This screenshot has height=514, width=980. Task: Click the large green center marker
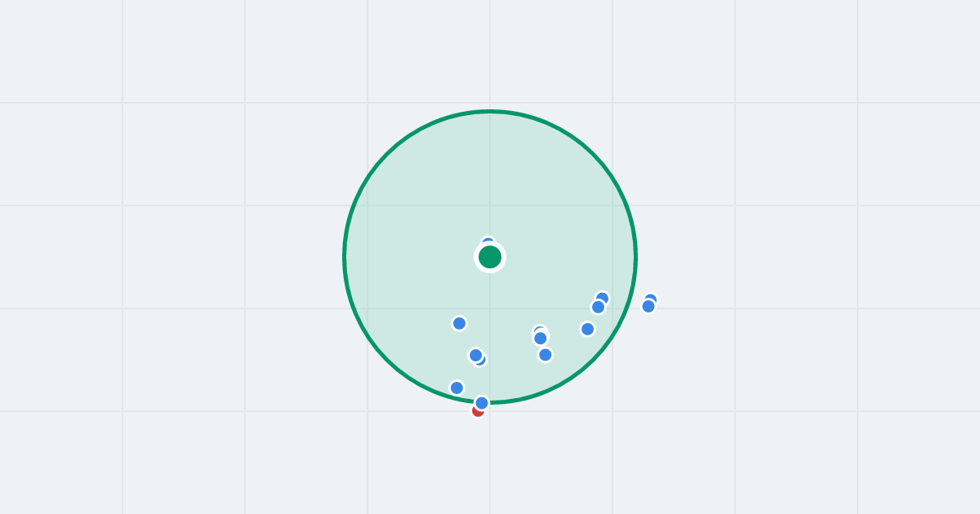[x=490, y=257]
